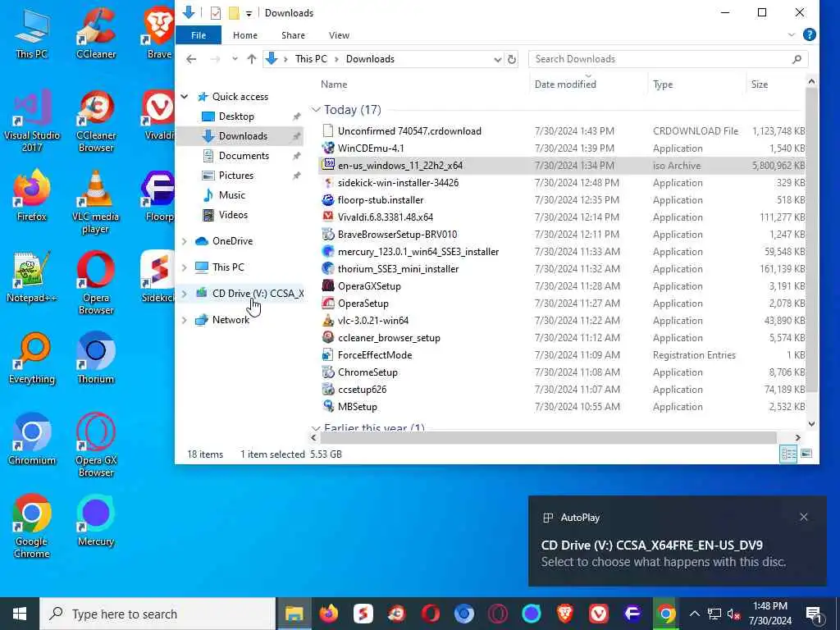Open VLC media player desktop shortcut
The height and width of the screenshot is (630, 840).
coord(96,203)
